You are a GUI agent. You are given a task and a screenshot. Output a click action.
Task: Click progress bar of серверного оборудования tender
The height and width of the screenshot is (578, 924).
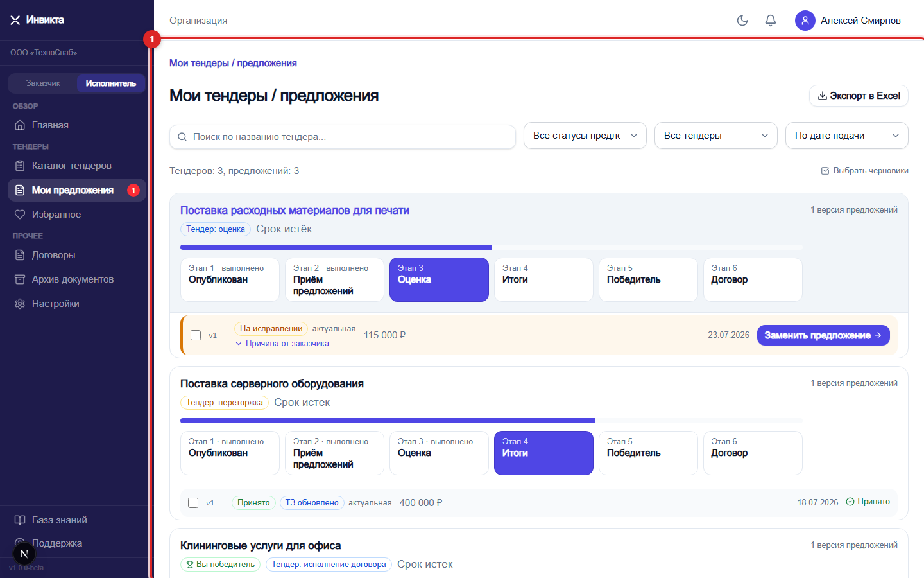491,421
